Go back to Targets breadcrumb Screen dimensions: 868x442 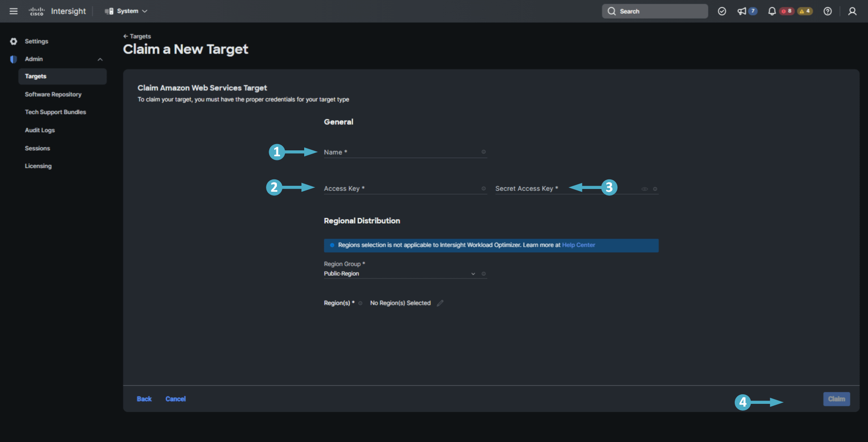[137, 36]
